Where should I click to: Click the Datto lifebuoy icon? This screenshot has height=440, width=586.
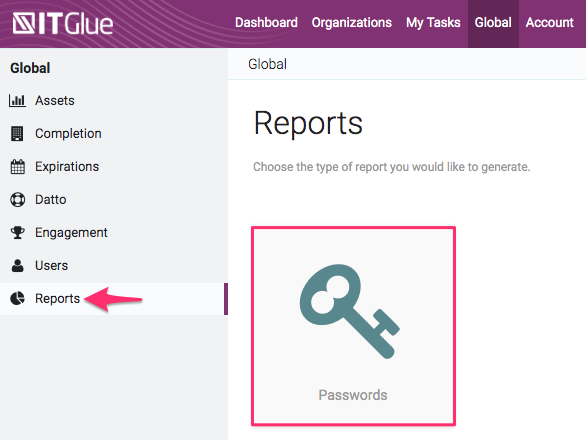click(x=18, y=200)
